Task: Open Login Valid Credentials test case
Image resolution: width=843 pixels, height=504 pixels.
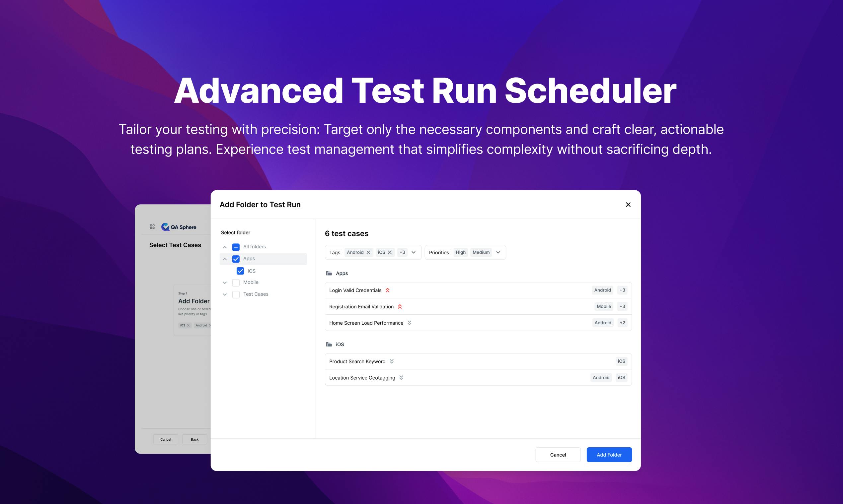Action: tap(478, 290)
